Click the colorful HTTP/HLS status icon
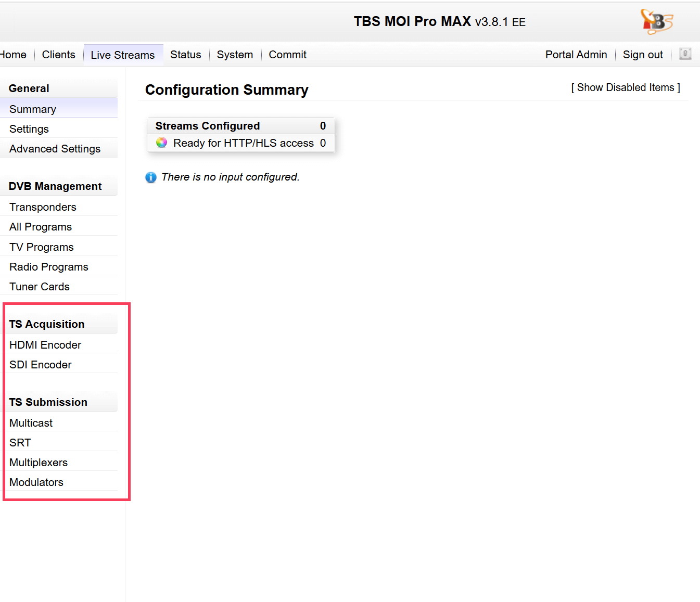 pos(161,143)
